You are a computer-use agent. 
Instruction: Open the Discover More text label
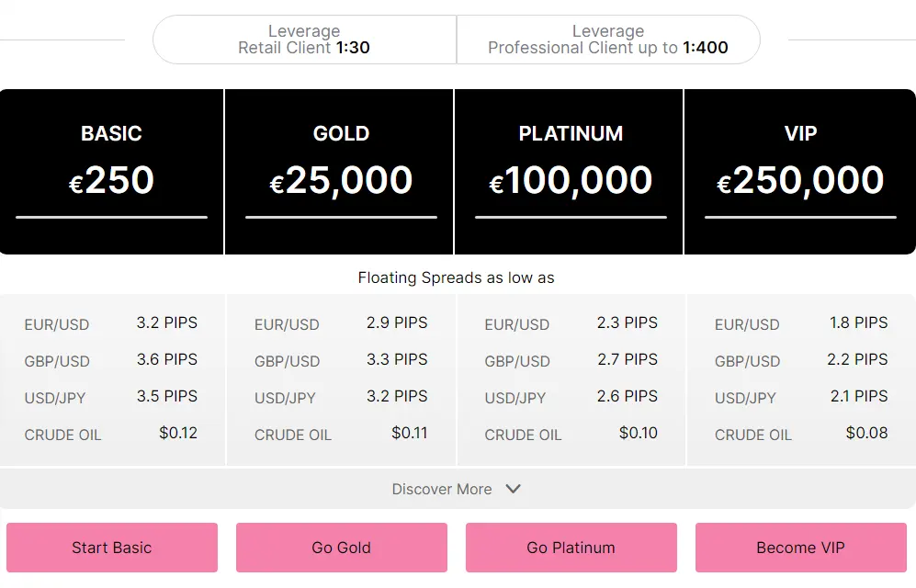pos(442,490)
